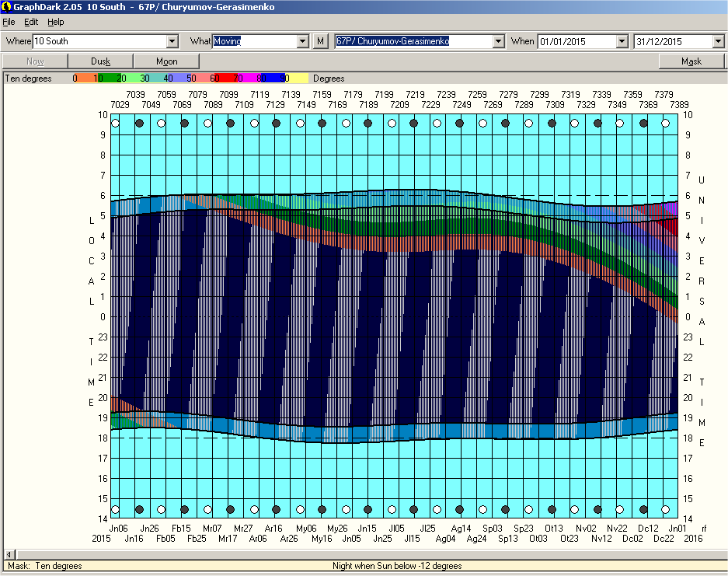
Task: Expand the 67P/ Churyumov-Gerasimenko object dropdown
Action: 498,41
